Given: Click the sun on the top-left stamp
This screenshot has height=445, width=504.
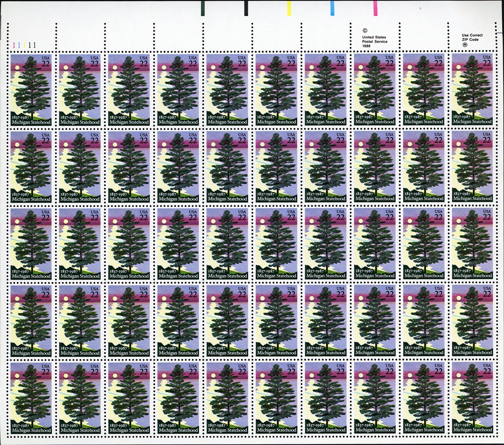Looking at the screenshot, I should (17, 67).
